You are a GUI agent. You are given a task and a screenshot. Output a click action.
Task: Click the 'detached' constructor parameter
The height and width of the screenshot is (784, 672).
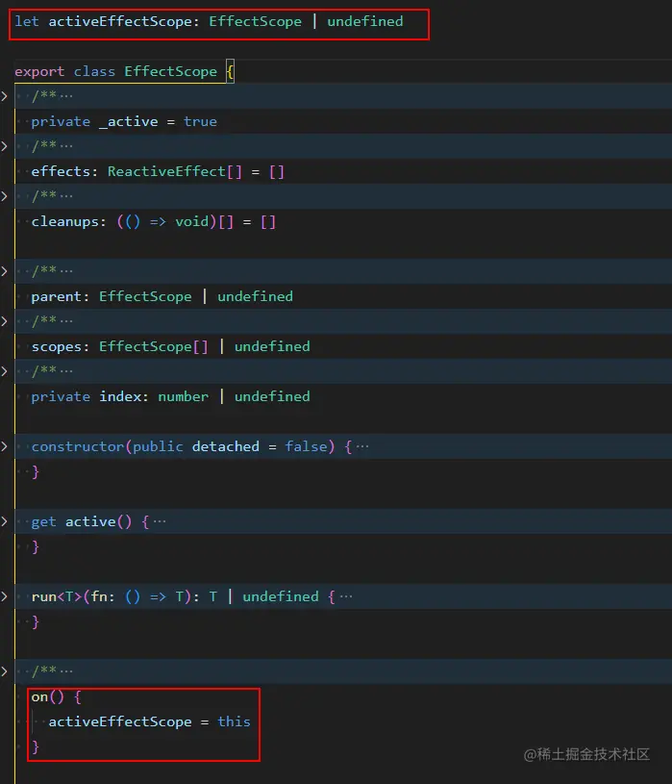(x=225, y=446)
